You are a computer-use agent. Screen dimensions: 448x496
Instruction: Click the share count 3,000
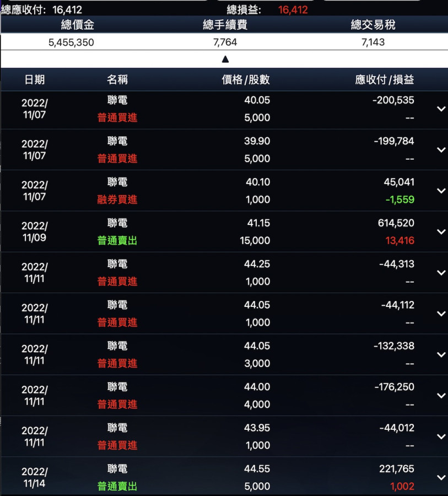coord(257,363)
